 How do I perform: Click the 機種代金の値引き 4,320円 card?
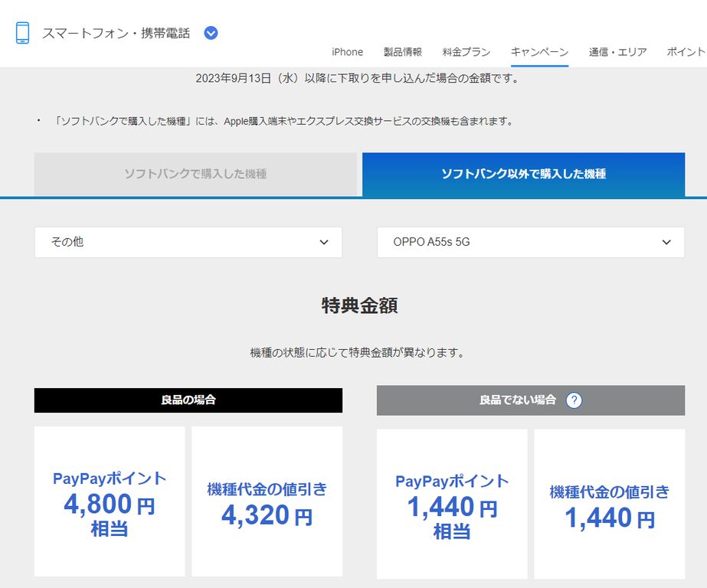(267, 501)
